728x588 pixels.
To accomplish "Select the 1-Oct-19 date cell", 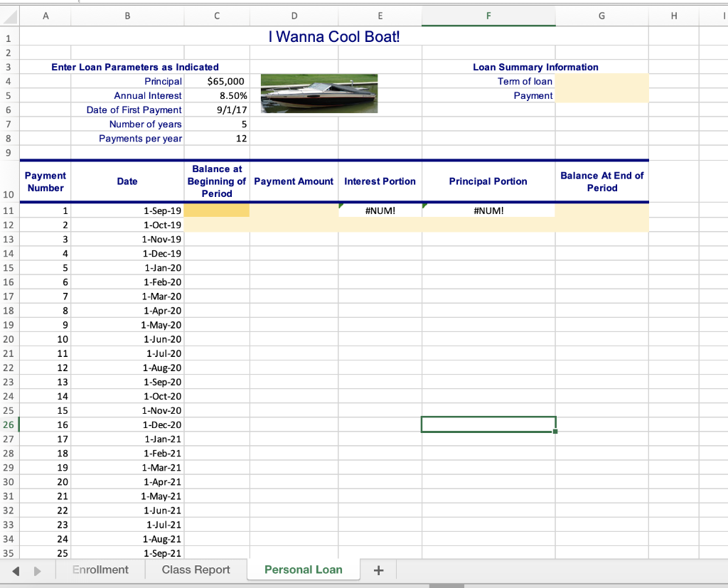I will [128, 225].
